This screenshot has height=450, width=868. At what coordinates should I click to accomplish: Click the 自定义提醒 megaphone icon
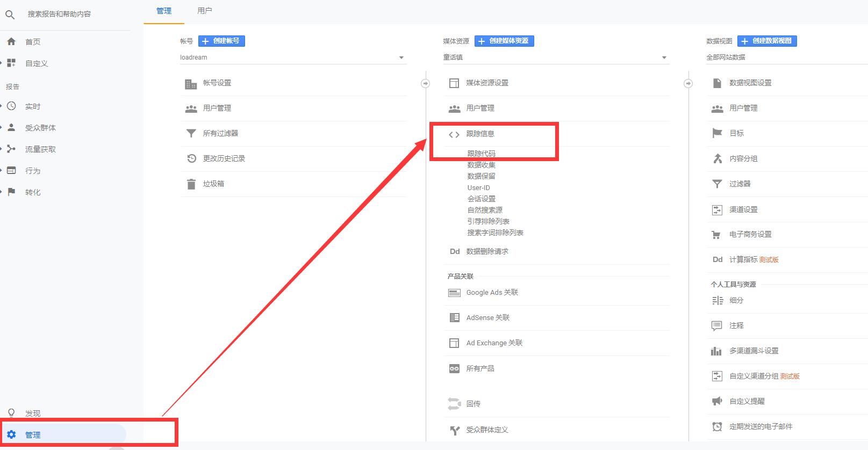tap(717, 401)
